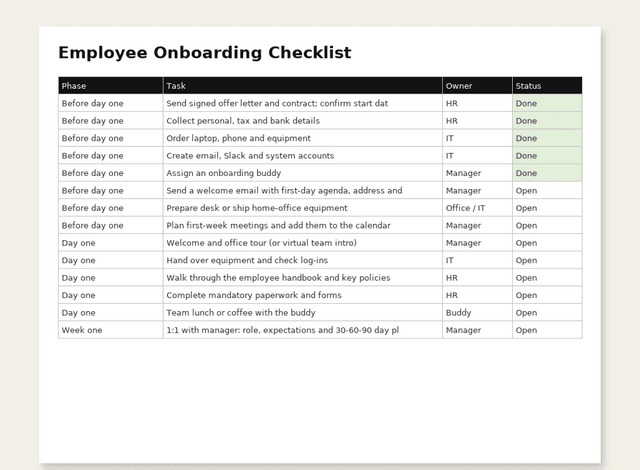Select the Task column header

coord(302,86)
